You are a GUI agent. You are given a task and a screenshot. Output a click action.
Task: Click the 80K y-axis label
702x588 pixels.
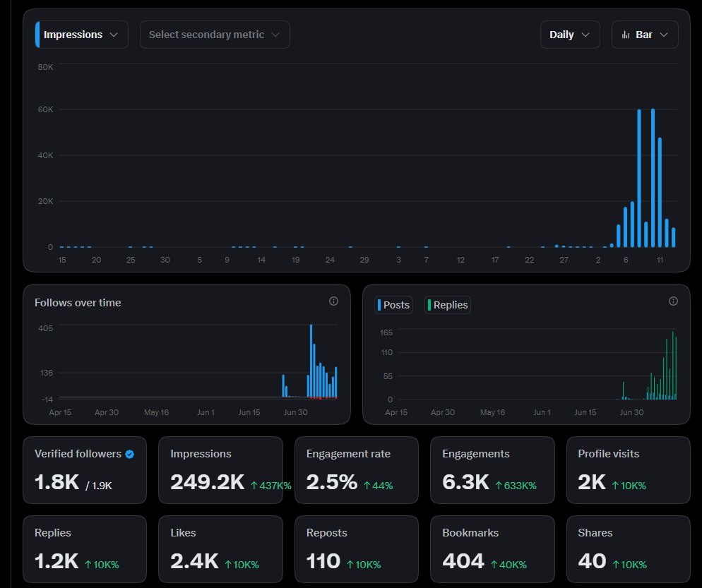tap(45, 67)
